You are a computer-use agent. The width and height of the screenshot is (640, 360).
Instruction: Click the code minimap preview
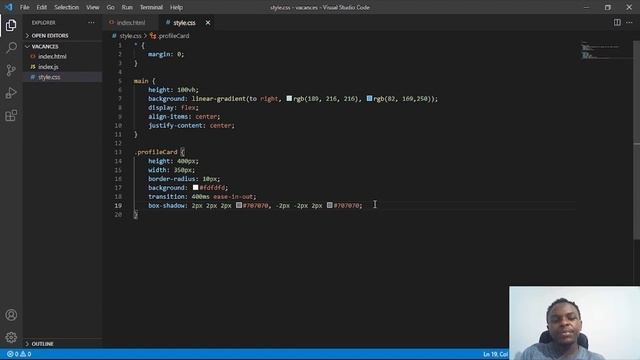pos(606,51)
